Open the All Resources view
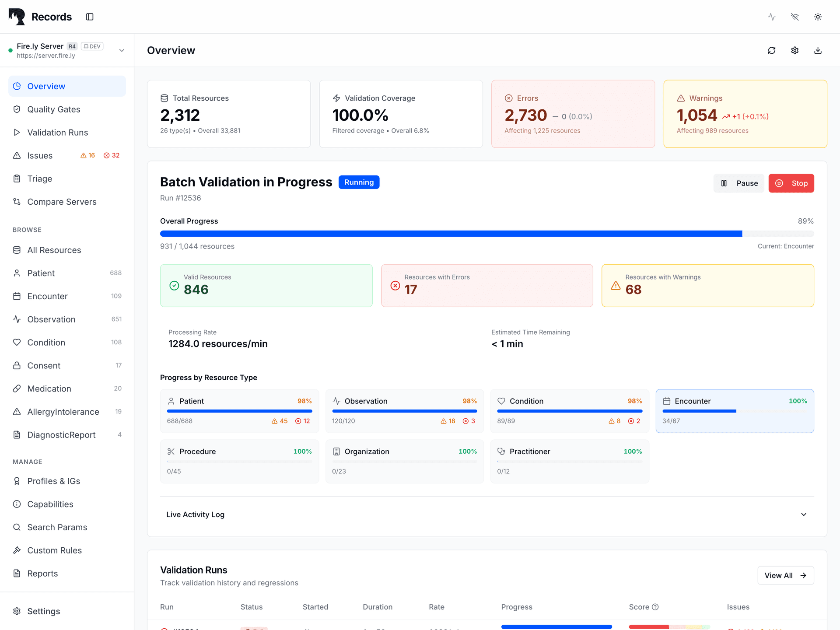The height and width of the screenshot is (630, 840). click(54, 250)
